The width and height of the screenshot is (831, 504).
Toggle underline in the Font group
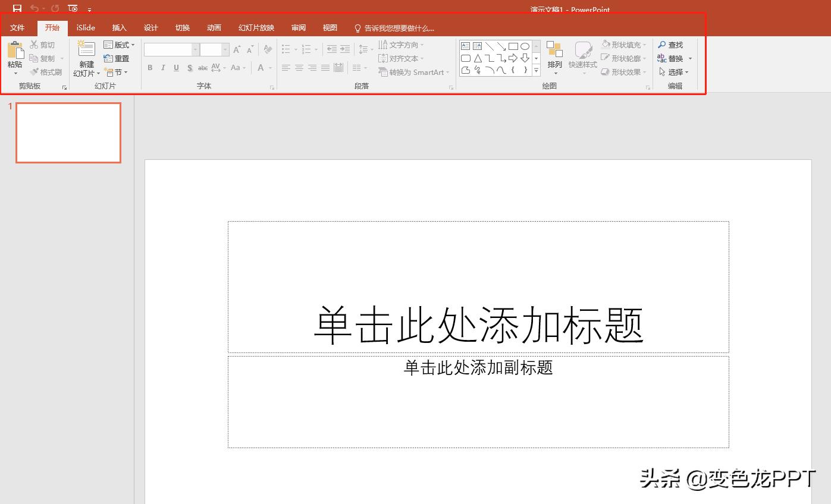[x=175, y=68]
